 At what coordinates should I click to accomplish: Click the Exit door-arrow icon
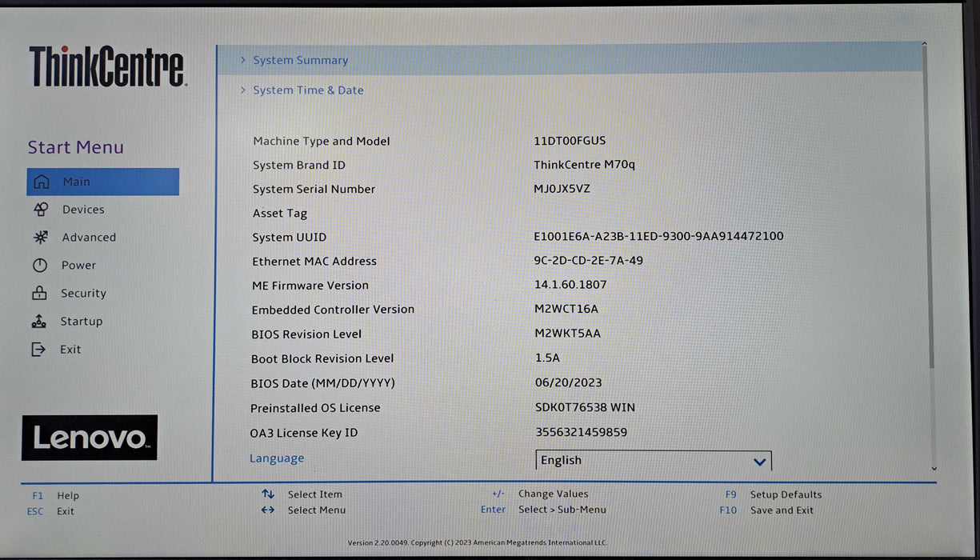38,350
